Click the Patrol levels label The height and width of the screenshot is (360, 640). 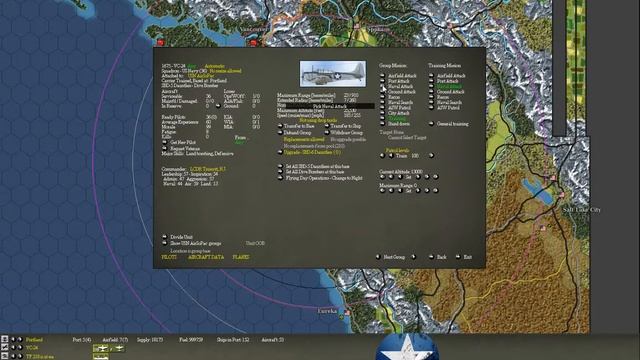coord(397,150)
